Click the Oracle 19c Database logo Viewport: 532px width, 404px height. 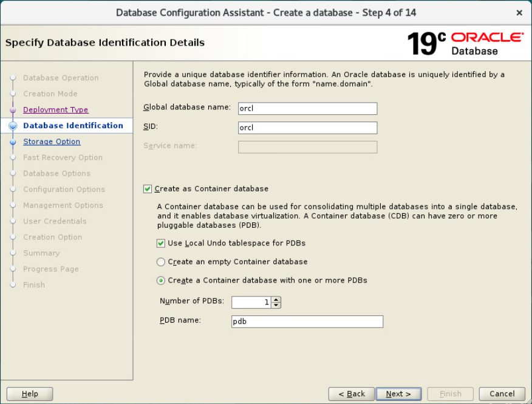point(465,44)
